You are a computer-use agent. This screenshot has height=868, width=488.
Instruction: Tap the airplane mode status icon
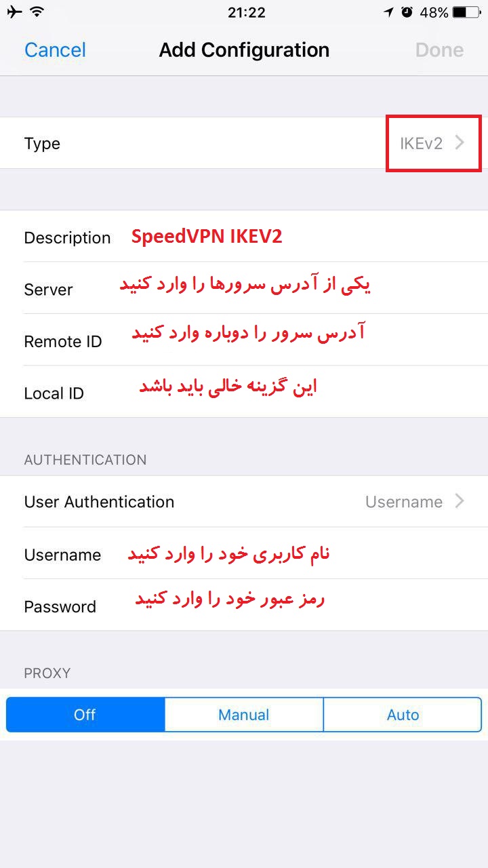15,12
